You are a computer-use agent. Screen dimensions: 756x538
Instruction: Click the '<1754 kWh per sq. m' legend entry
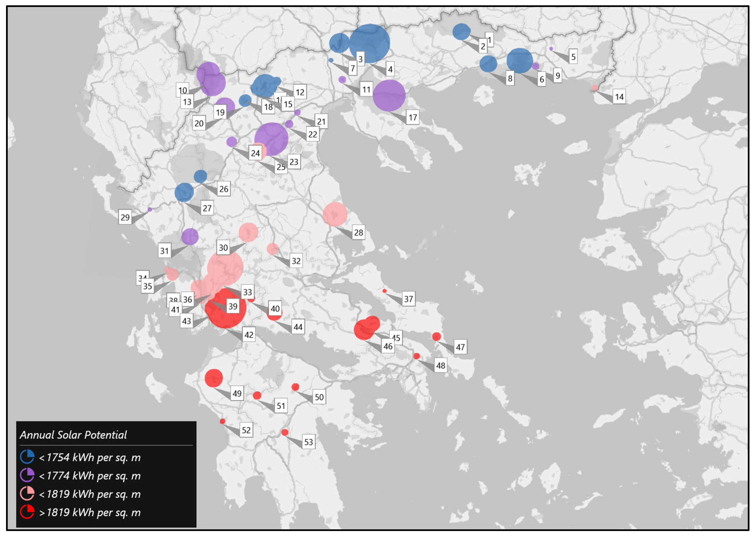(90, 457)
